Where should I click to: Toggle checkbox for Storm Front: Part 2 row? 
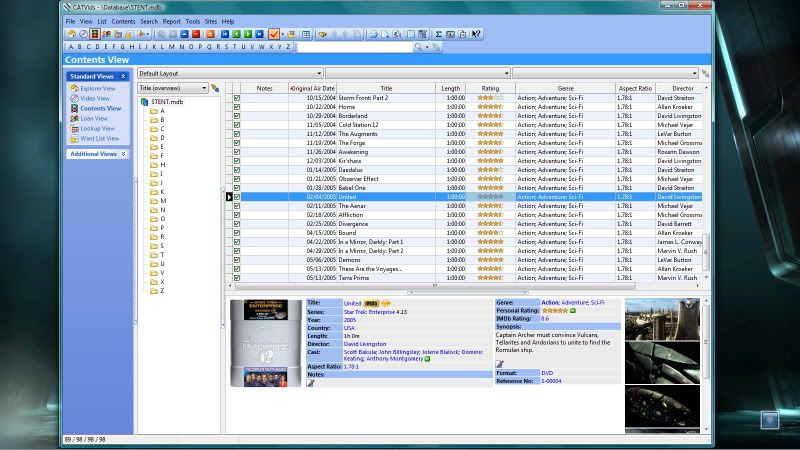coord(237,98)
